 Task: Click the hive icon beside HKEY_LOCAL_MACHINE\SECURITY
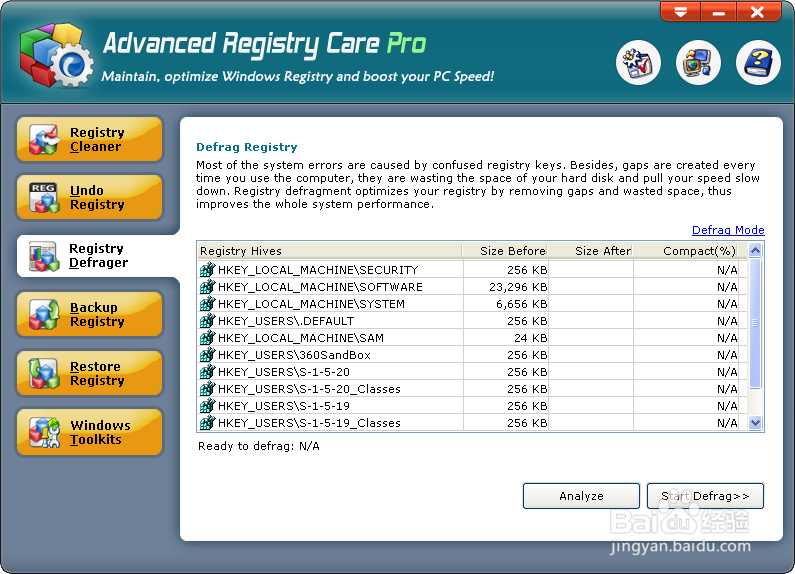tap(207, 270)
